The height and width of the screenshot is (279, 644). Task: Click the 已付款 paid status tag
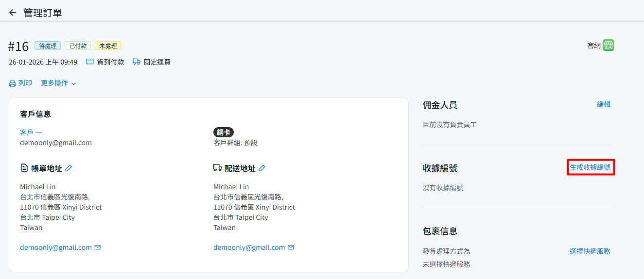click(78, 46)
